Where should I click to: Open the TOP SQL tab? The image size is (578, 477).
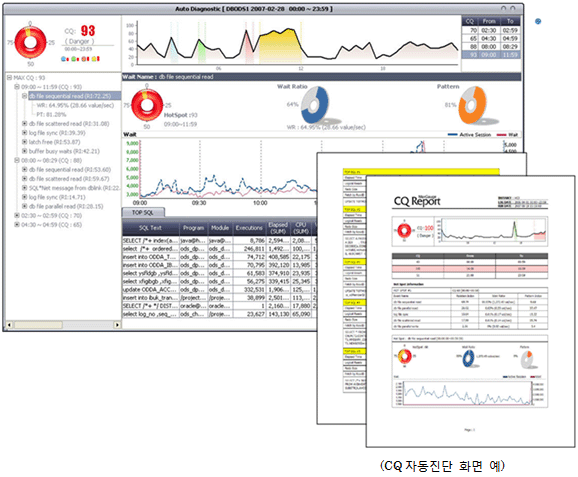(143, 213)
